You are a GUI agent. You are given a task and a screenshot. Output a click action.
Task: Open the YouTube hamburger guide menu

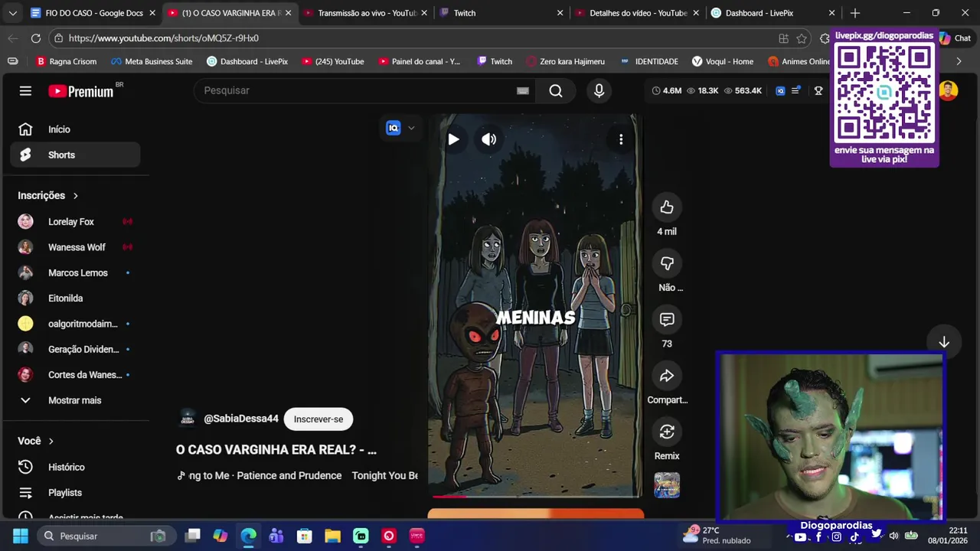click(25, 91)
